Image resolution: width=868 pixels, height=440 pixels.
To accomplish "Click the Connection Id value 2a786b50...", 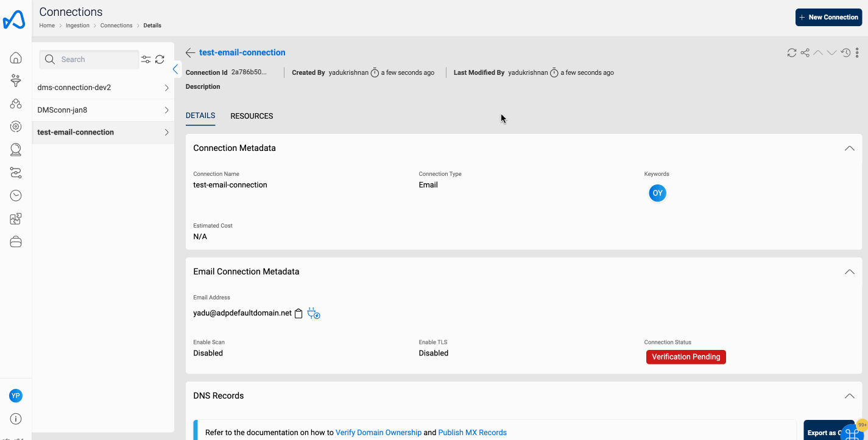I will pyautogui.click(x=249, y=72).
